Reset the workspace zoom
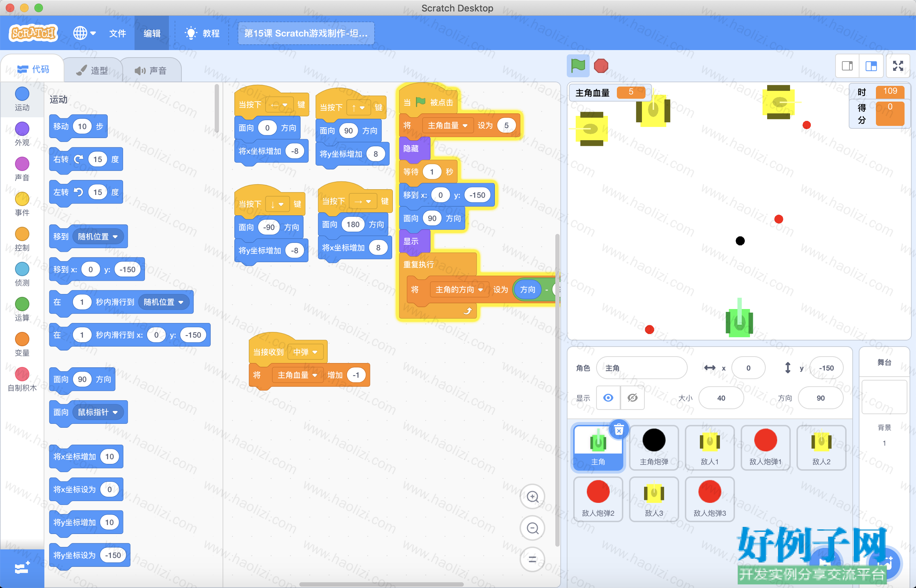Screen dimensions: 916x588 [x=532, y=560]
